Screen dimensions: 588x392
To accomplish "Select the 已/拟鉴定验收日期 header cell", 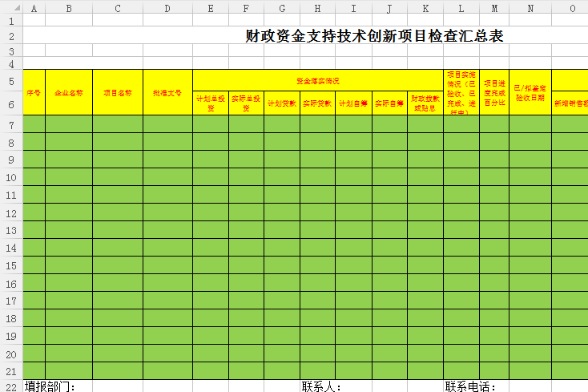I will pyautogui.click(x=530, y=92).
